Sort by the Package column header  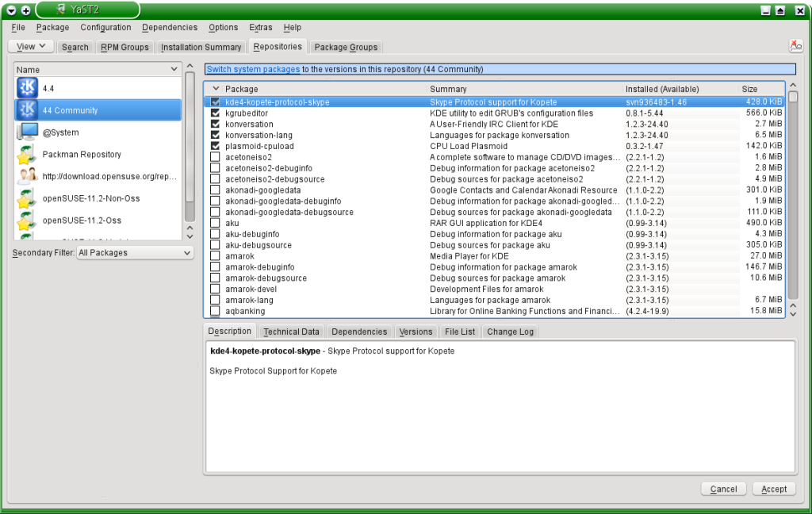[x=324, y=89]
